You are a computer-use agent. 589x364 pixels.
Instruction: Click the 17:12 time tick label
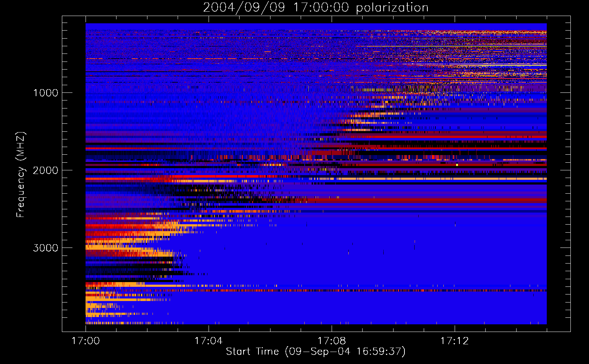(455, 341)
